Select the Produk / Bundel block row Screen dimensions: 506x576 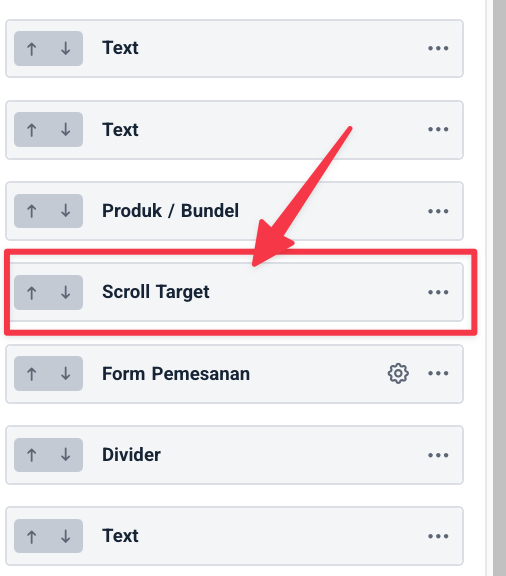[x=234, y=211]
